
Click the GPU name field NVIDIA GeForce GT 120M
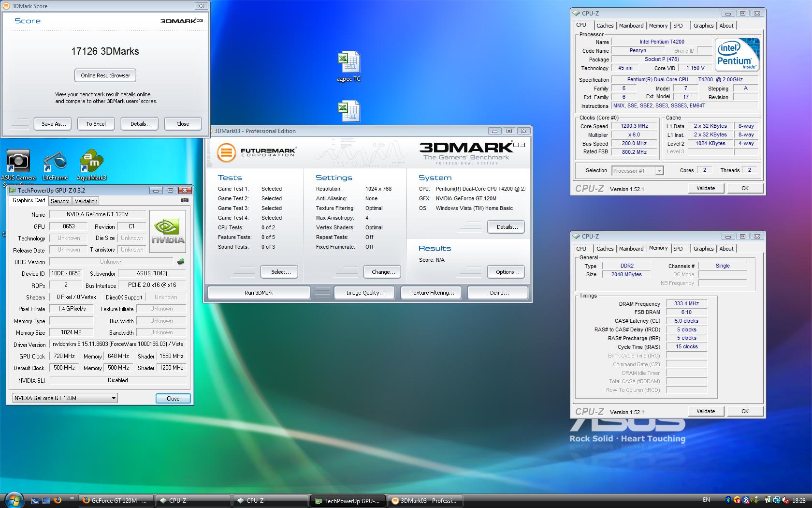[x=98, y=214]
